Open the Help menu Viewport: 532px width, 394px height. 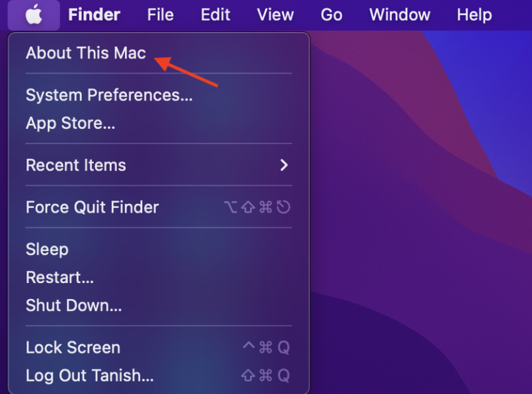pyautogui.click(x=474, y=15)
